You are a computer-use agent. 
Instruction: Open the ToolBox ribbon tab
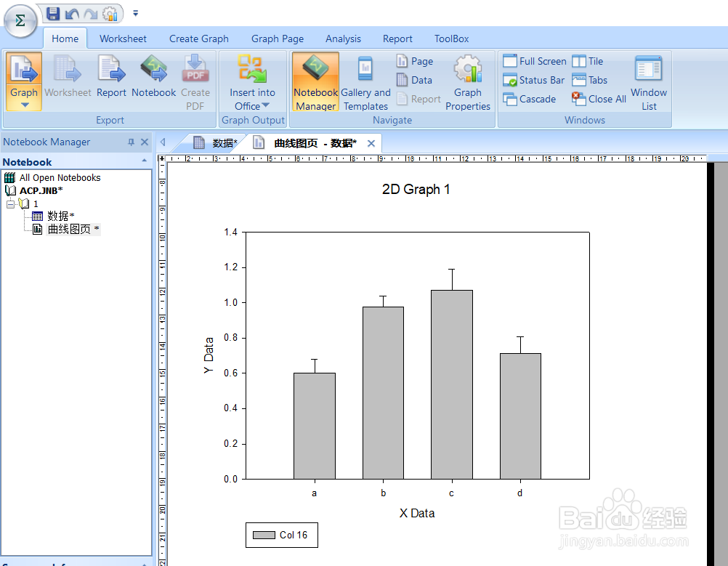click(x=451, y=39)
